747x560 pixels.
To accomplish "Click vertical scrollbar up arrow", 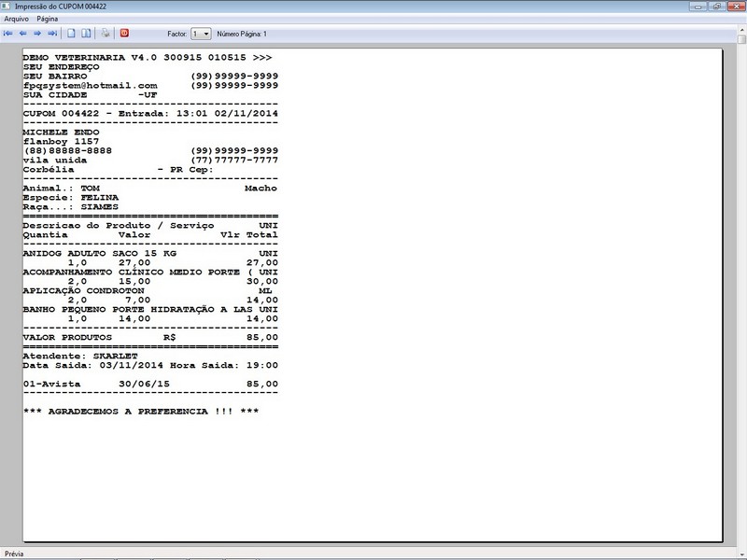I will [742, 31].
